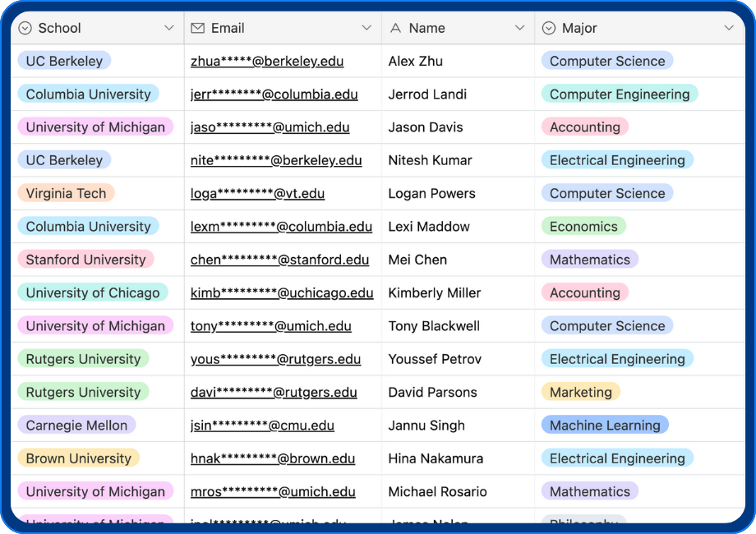Screen dimensions: 756x534
Task: Select the Email column header label
Action: click(228, 28)
